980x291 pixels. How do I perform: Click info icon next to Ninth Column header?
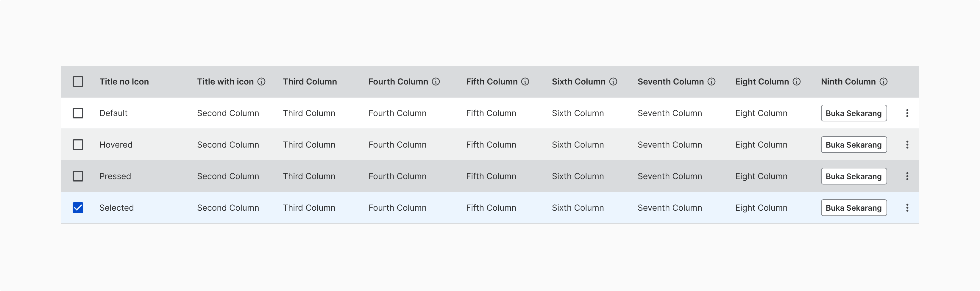[884, 82]
